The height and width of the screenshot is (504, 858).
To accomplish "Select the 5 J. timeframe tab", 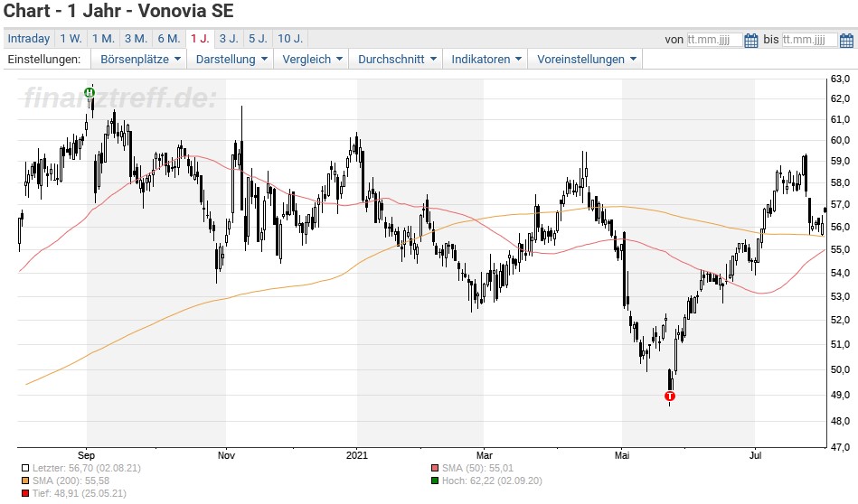I will [x=258, y=39].
